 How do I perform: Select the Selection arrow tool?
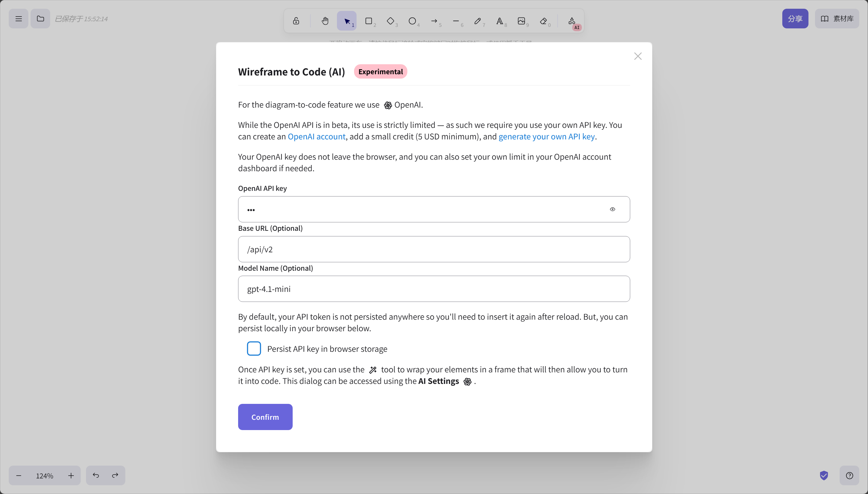347,21
